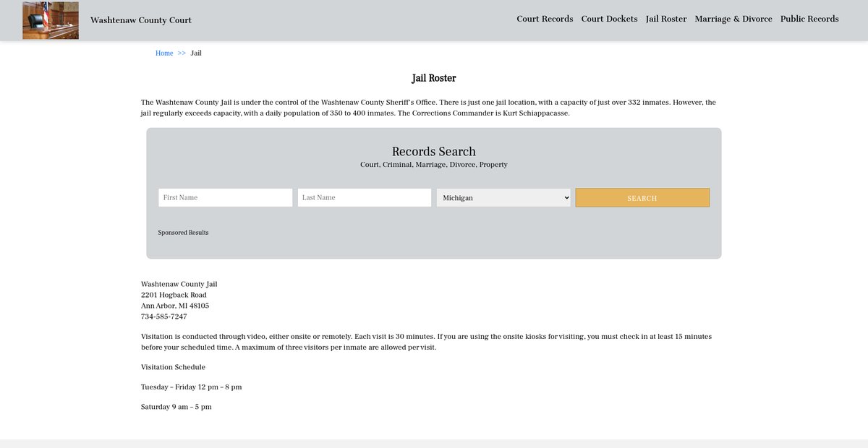
Task: Go to Court Dockets in navigation
Action: pos(609,19)
